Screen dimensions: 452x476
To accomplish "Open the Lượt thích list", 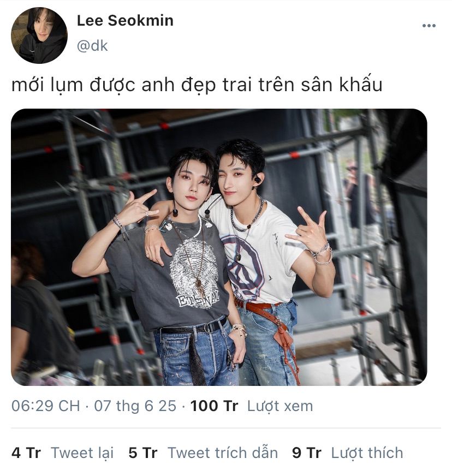I will click(x=367, y=453).
